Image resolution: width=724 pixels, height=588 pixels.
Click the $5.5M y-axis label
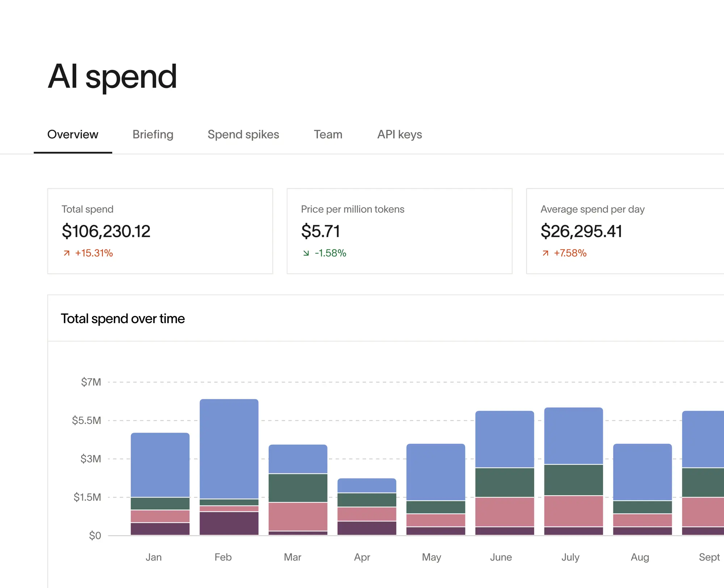point(87,420)
